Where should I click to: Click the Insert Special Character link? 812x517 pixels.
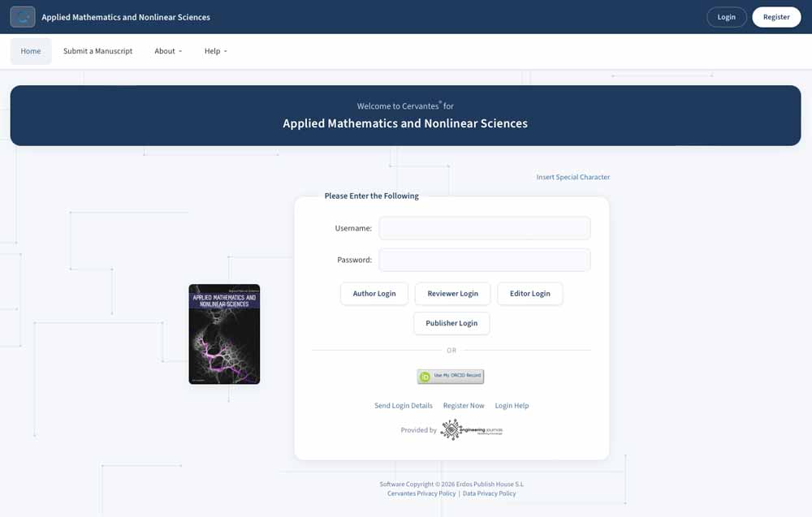(572, 177)
